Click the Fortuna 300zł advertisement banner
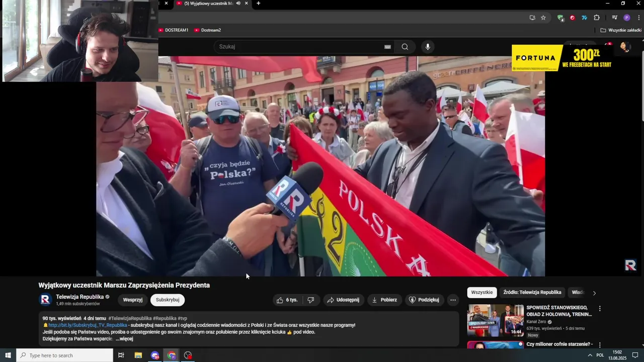Screen dimensions: 644x362 click(x=562, y=58)
